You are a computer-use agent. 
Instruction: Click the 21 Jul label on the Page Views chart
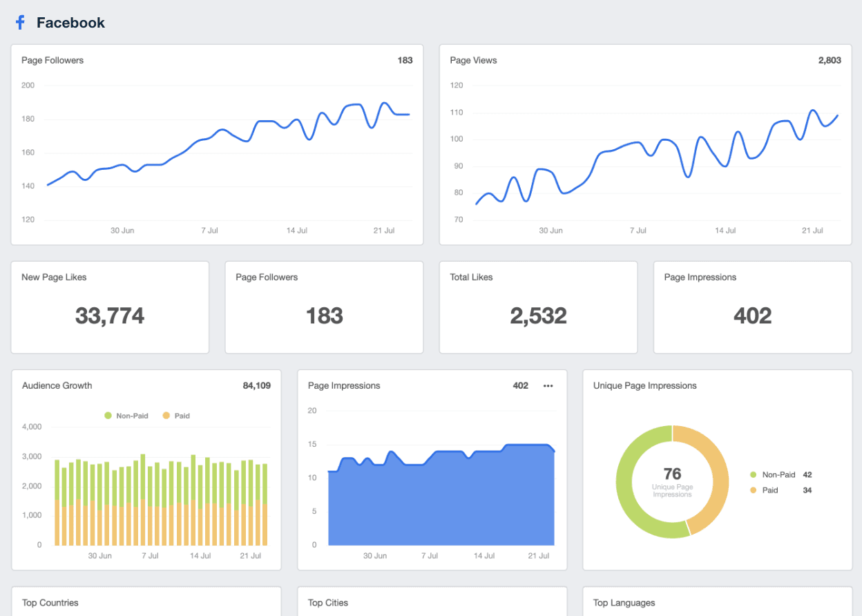tap(812, 230)
